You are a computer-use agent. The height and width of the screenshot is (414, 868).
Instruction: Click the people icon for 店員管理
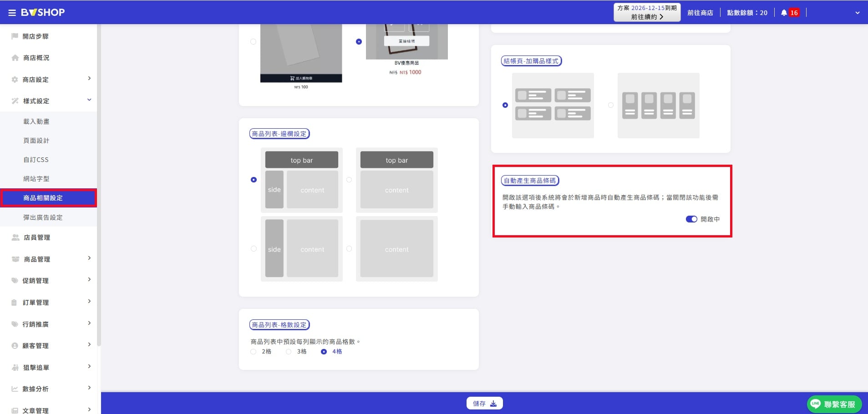point(15,237)
